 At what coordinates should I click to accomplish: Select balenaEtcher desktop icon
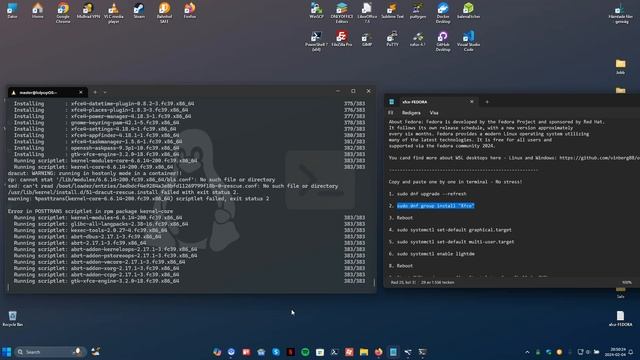click(x=468, y=11)
